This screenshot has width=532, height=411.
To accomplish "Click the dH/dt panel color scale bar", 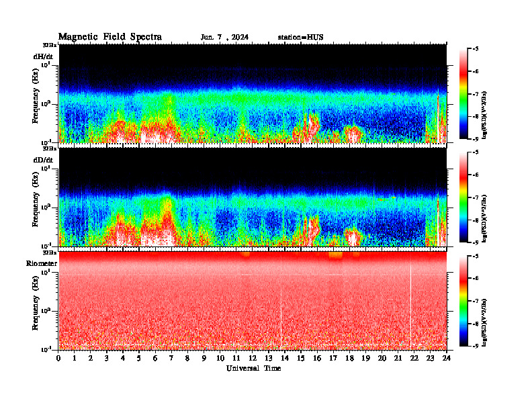I will [x=463, y=94].
